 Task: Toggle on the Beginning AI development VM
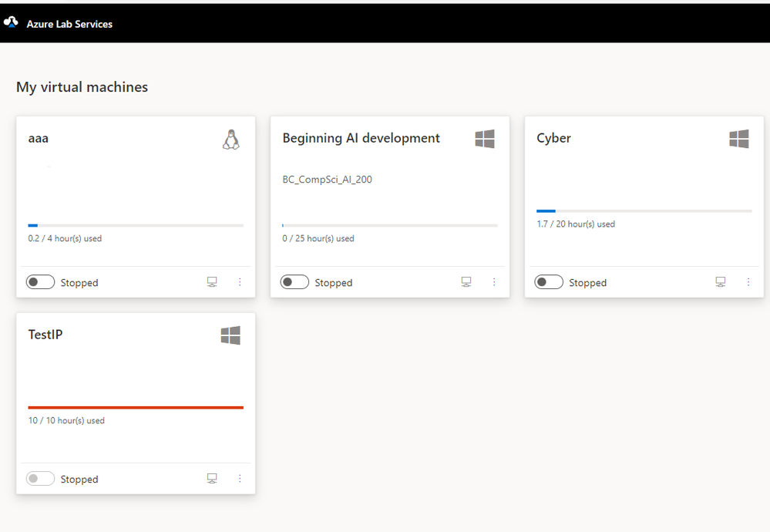point(294,282)
